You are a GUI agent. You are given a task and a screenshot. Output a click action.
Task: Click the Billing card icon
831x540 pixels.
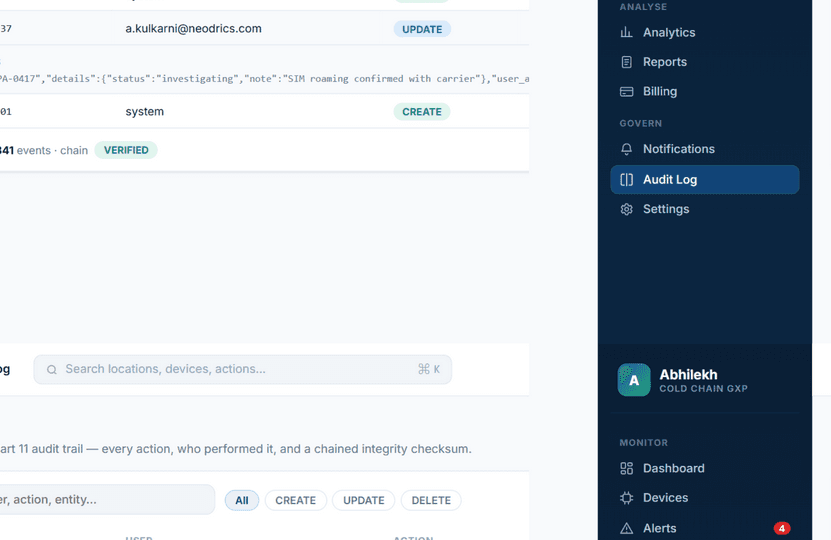click(x=626, y=92)
